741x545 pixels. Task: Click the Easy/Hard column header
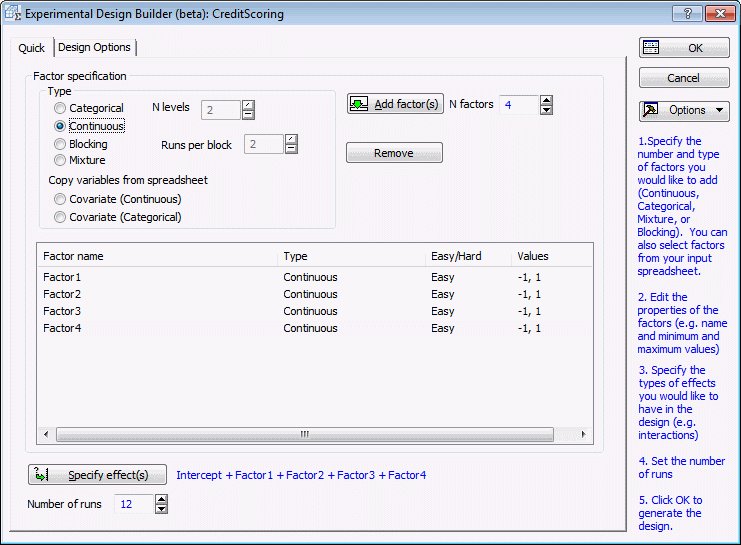point(468,256)
